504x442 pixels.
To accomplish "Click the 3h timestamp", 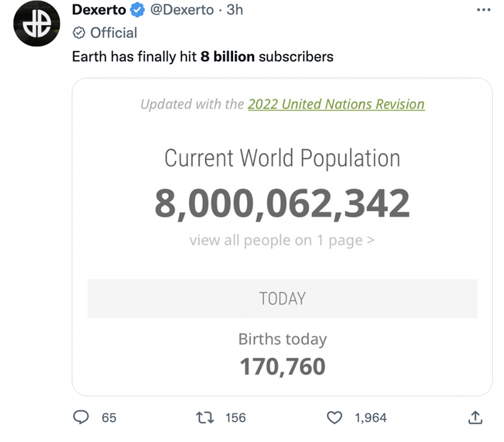I will (234, 10).
